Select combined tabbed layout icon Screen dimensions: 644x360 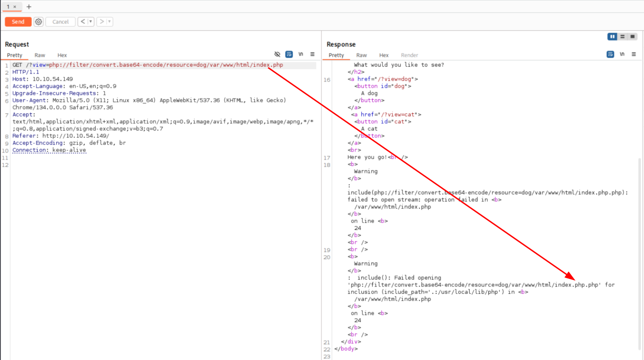632,37
